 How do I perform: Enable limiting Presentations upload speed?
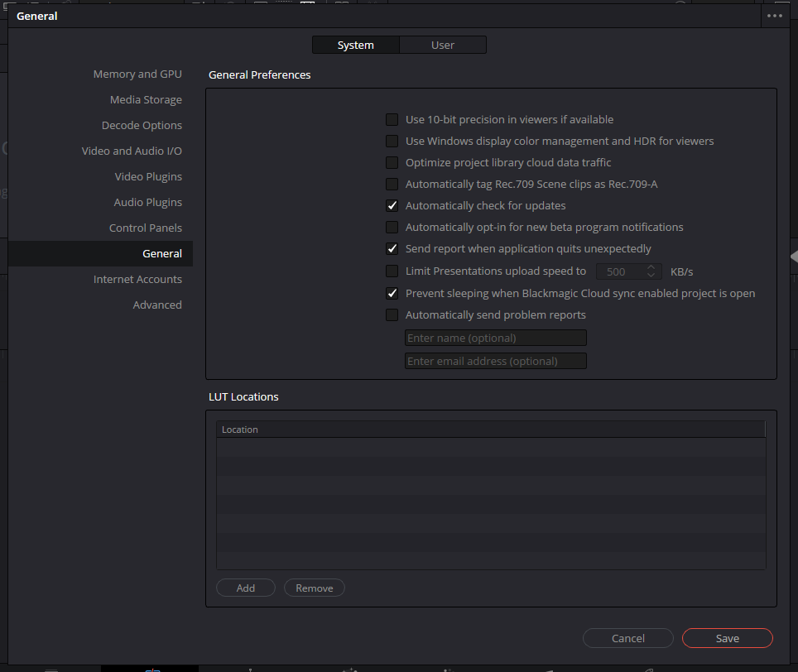[x=392, y=271]
